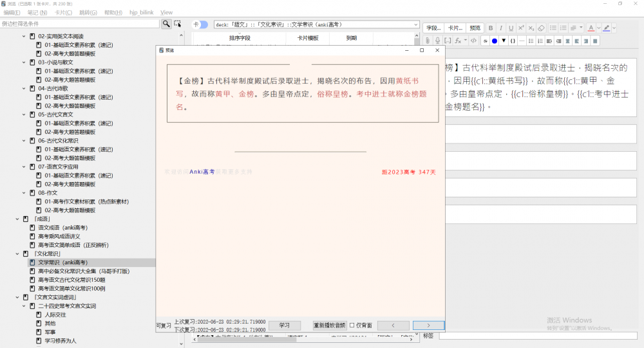Open the hjp_bilink menu
Screen dimensions: 644x348
(140, 13)
